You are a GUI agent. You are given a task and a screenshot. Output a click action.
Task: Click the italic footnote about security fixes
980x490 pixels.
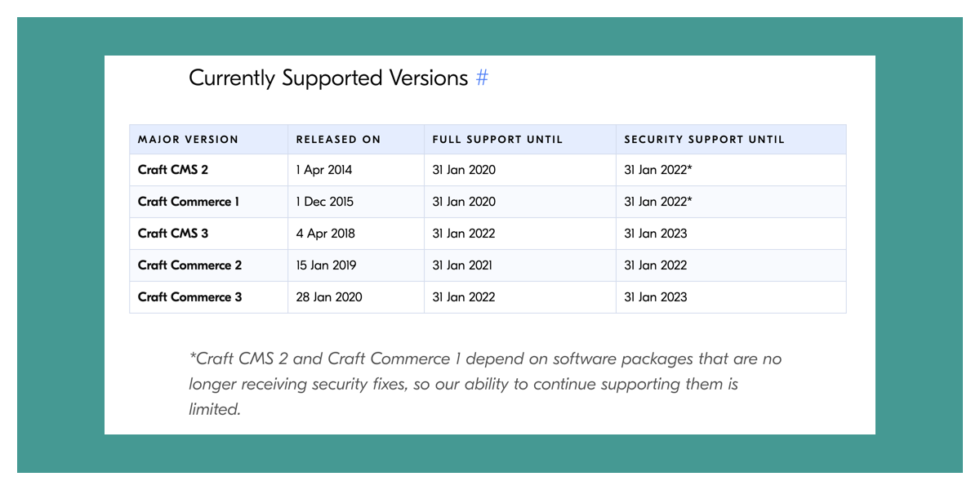(x=485, y=384)
